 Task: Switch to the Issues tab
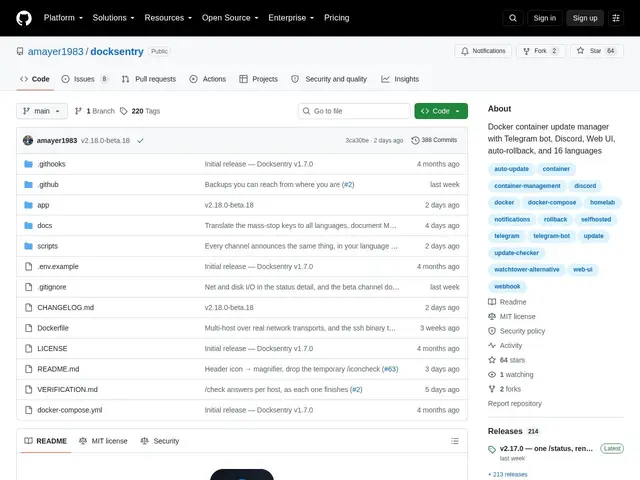pyautogui.click(x=84, y=79)
